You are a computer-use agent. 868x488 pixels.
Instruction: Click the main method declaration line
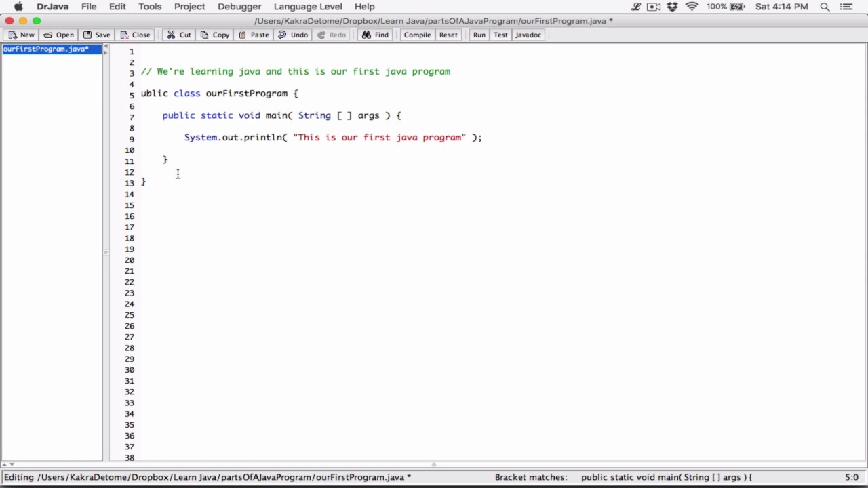(282, 115)
